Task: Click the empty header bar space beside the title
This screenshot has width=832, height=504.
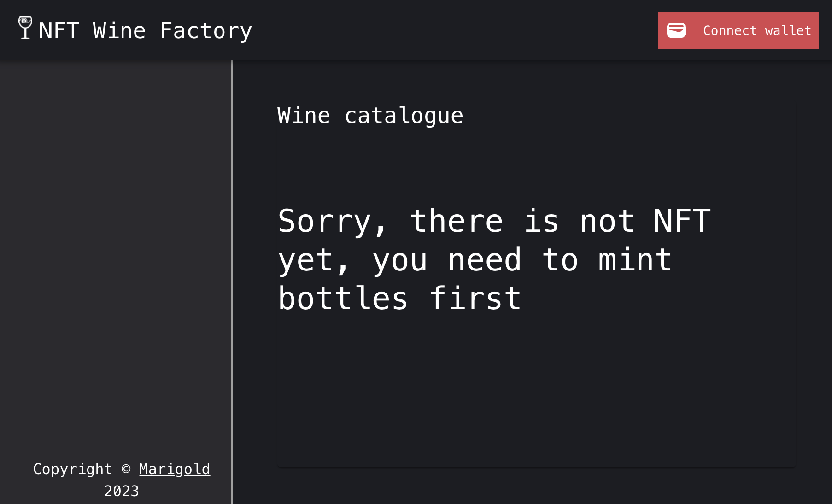Action: 451,30
